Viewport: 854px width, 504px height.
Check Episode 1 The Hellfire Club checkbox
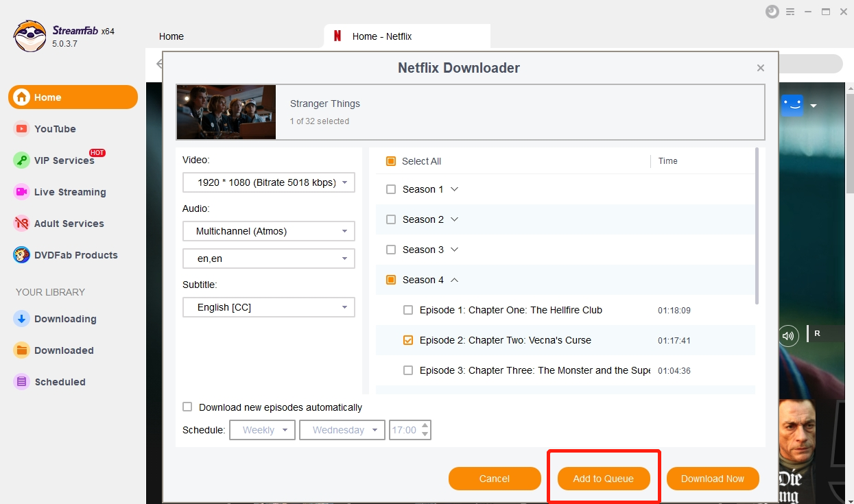click(x=408, y=310)
